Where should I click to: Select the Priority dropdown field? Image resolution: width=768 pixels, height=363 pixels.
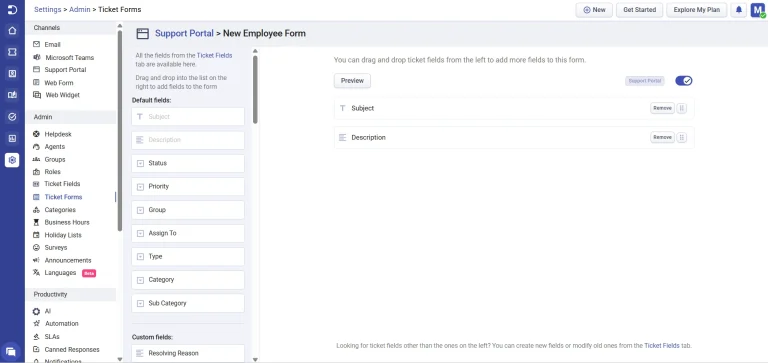[188, 187]
